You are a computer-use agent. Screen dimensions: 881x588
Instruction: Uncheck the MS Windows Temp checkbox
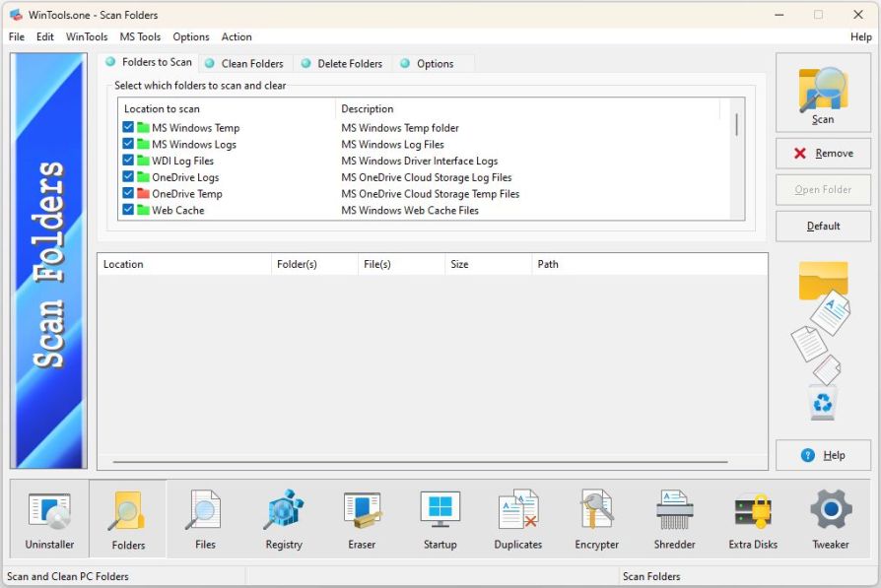click(x=128, y=127)
